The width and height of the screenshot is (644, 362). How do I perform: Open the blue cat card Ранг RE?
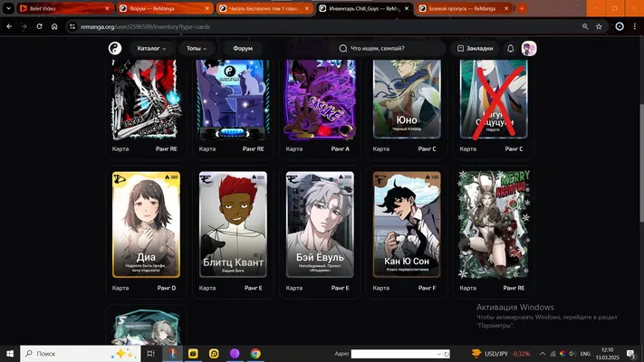click(x=233, y=99)
